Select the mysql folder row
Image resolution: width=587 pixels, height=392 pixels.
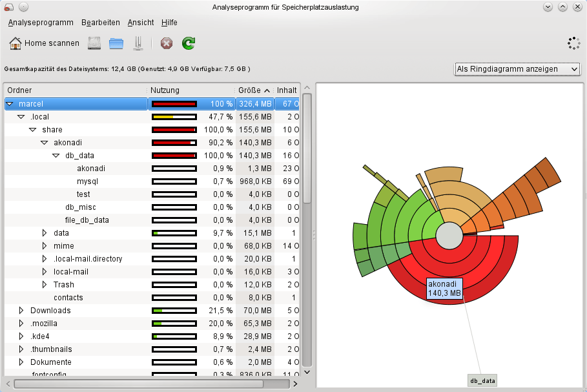point(152,181)
